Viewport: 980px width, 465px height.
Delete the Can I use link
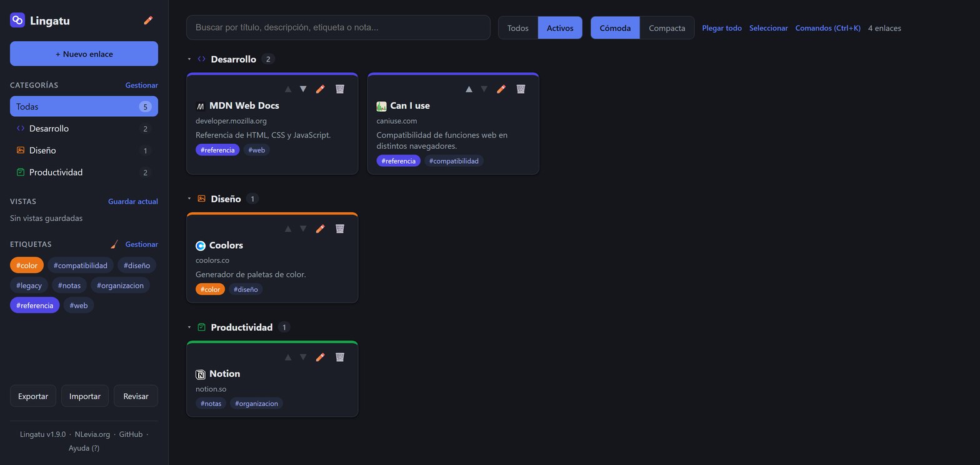click(521, 89)
